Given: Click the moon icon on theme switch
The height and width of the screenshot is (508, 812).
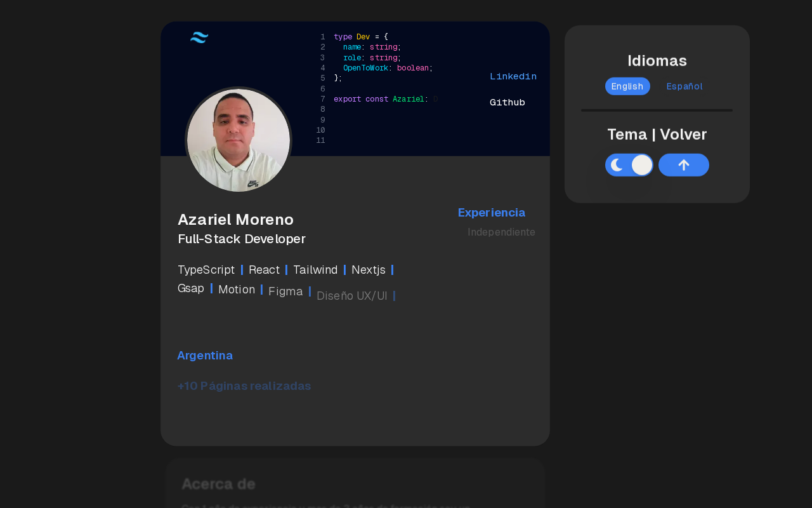Looking at the screenshot, I should coord(617,165).
